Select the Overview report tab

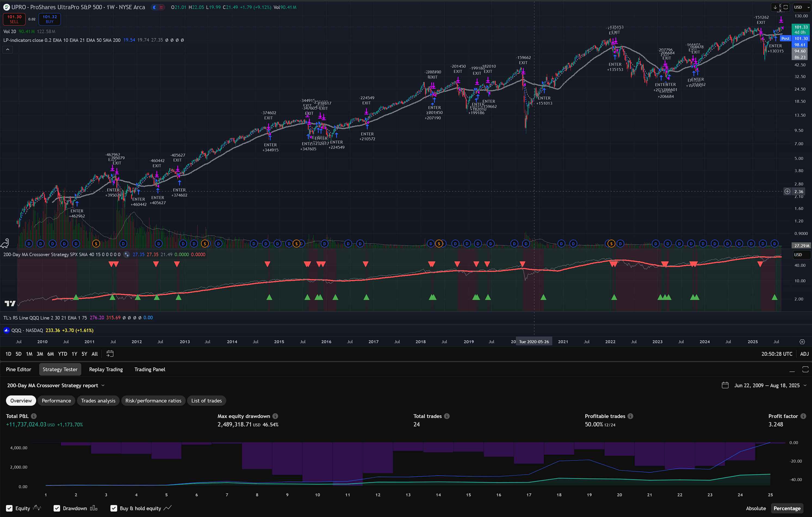(x=21, y=401)
